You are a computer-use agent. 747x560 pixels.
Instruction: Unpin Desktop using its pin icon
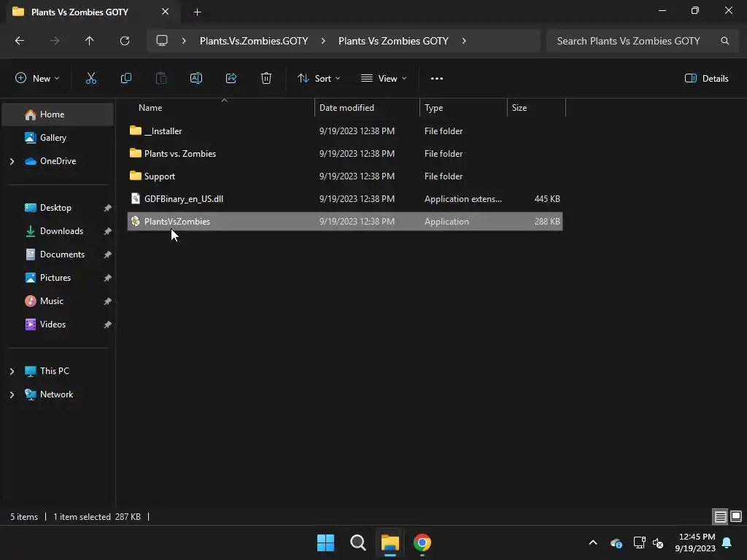pos(108,208)
